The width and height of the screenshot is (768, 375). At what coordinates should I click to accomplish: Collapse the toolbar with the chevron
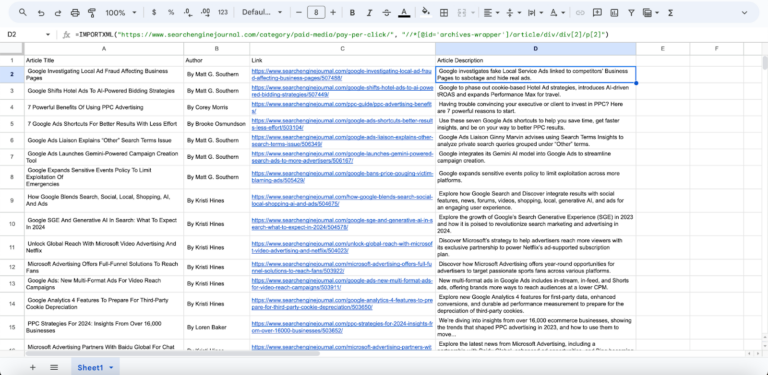pos(744,13)
